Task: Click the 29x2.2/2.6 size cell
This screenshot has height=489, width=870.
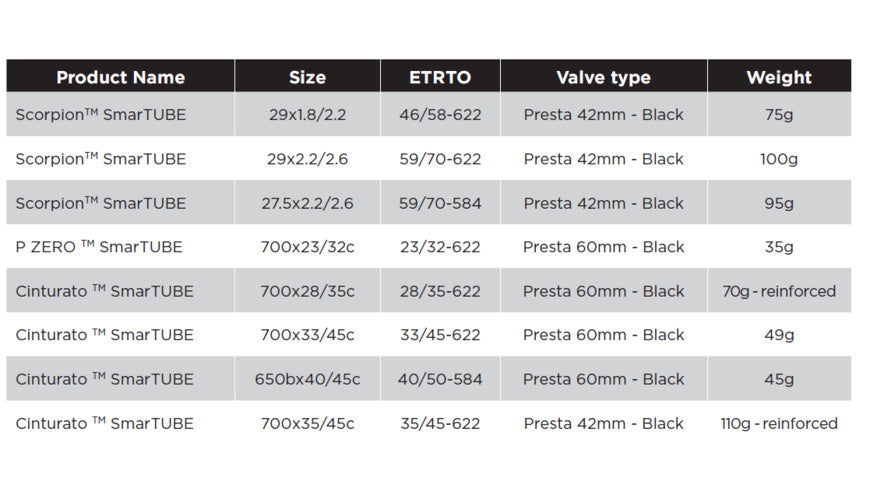Action: click(307, 159)
